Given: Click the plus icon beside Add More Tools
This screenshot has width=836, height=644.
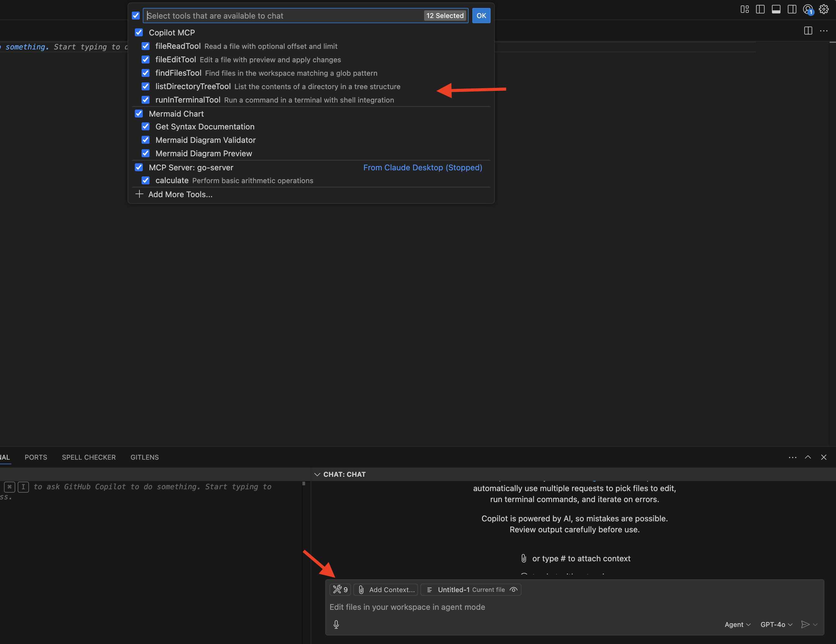Looking at the screenshot, I should point(139,194).
